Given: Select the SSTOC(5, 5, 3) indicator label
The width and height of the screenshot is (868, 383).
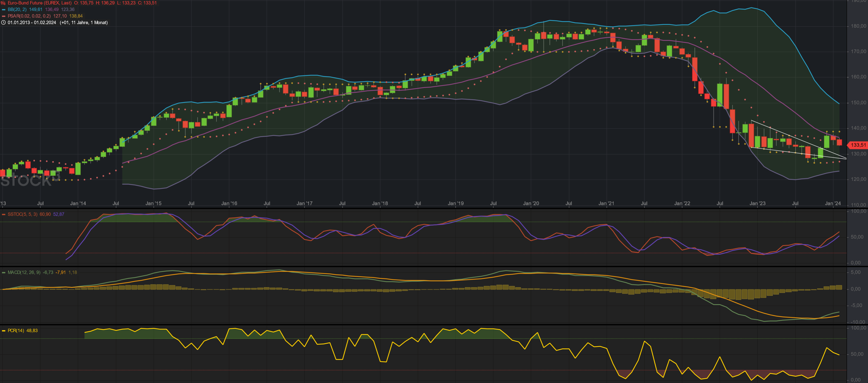Looking at the screenshot, I should [22, 214].
